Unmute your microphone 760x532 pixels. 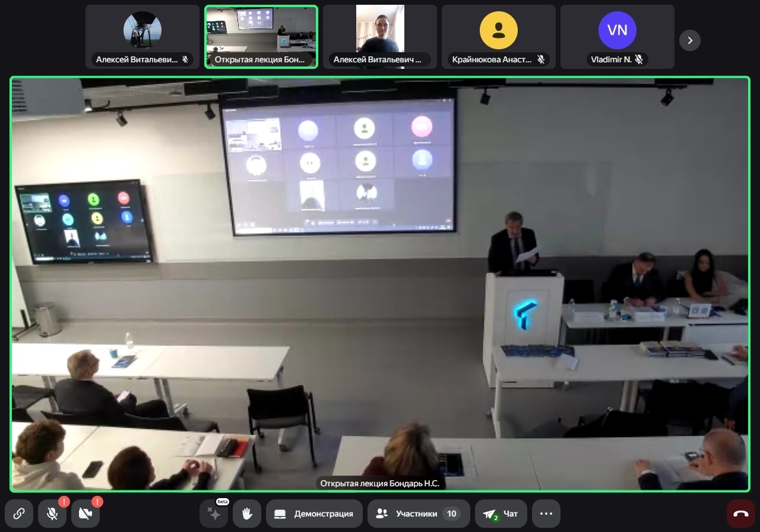pyautogui.click(x=52, y=514)
